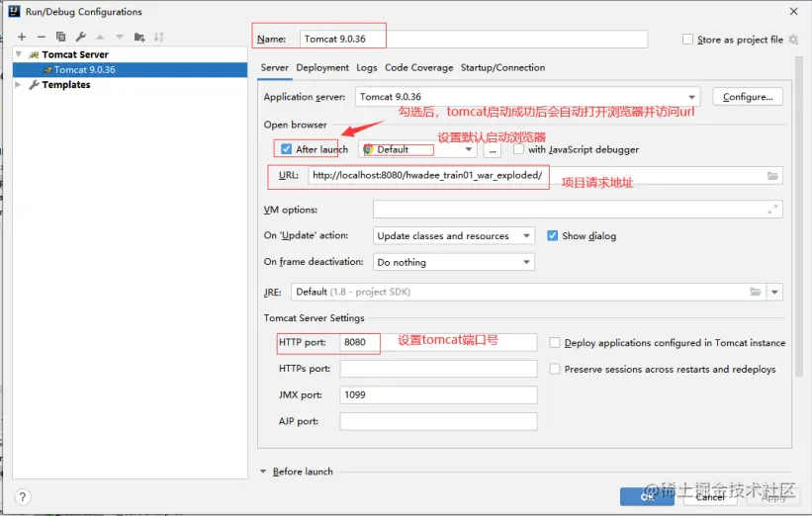
Task: Click into the URL input field
Action: (x=545, y=175)
